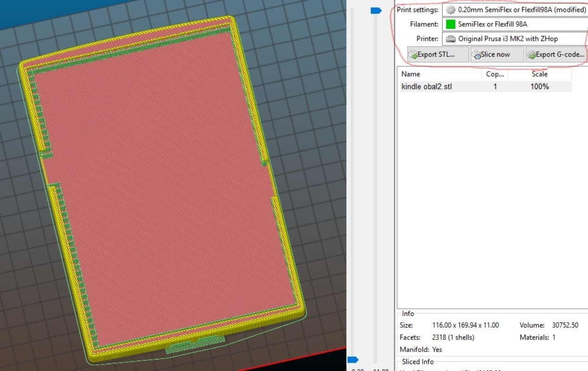Click the Materials value 1
The width and height of the screenshot is (588, 371).
pyautogui.click(x=554, y=338)
